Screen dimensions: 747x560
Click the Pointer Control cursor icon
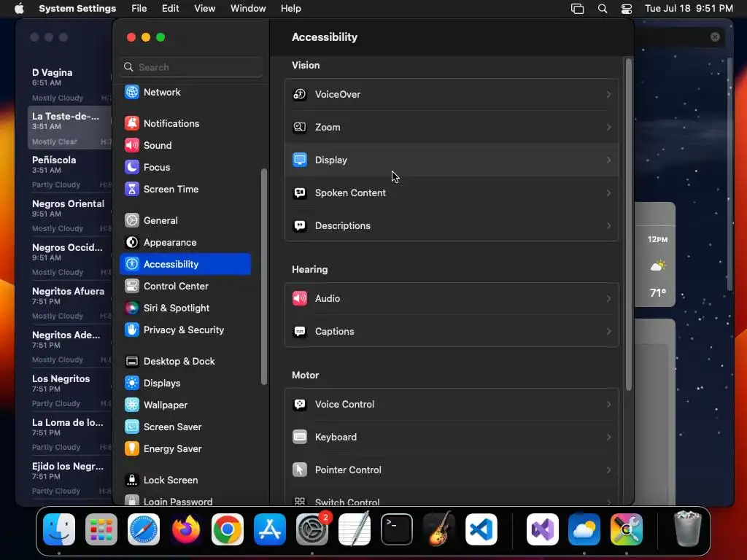point(300,470)
